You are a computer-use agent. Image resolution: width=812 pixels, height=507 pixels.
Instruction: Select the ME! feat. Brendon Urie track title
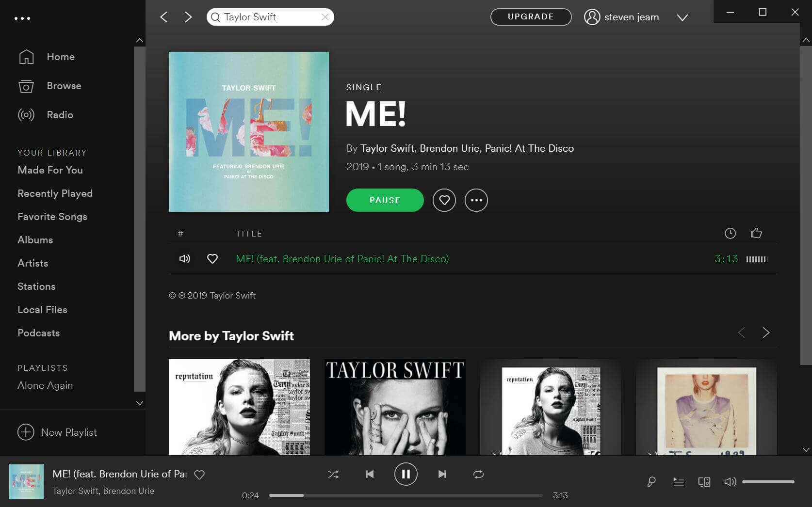point(342,259)
